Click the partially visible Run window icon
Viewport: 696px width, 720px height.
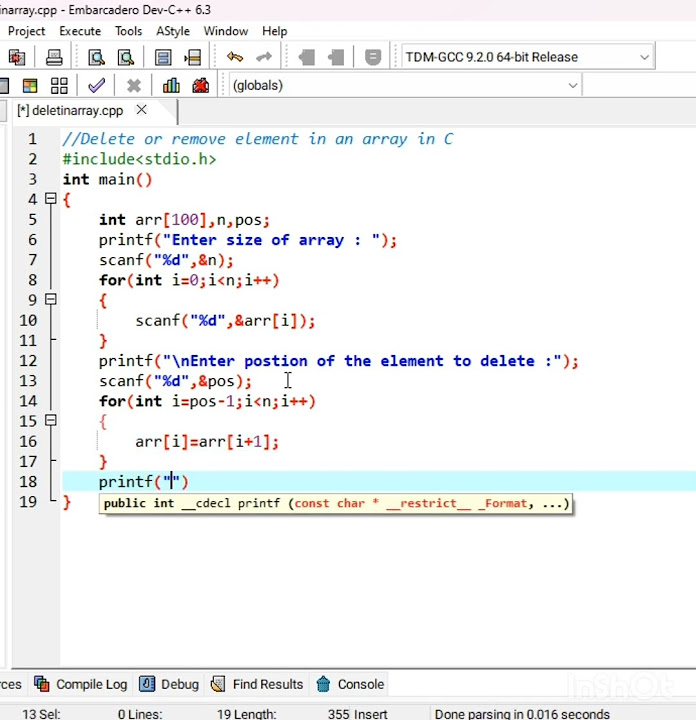(4, 86)
